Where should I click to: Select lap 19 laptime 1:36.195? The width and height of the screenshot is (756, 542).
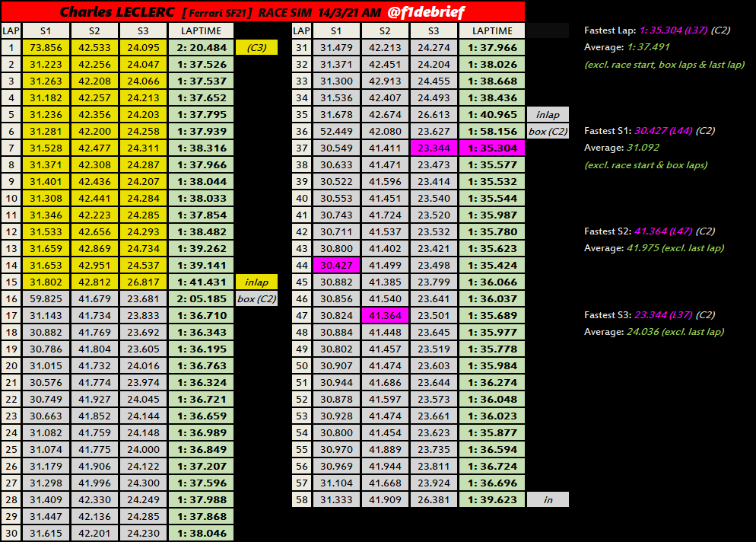201,349
